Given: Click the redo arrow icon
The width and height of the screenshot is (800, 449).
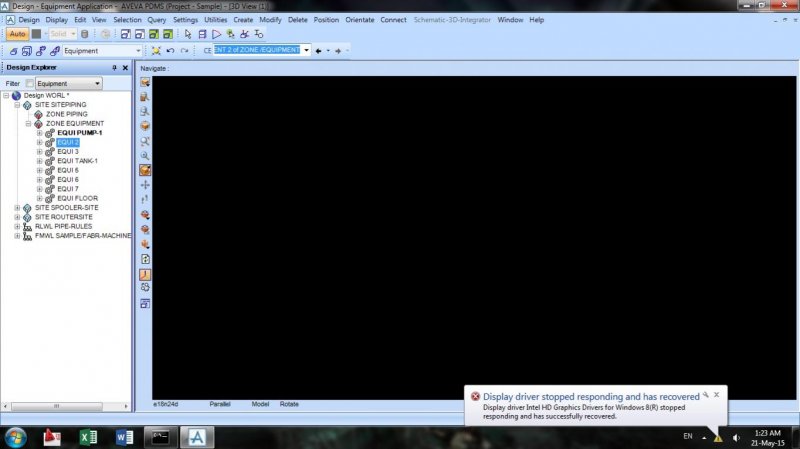Looking at the screenshot, I should pyautogui.click(x=184, y=51).
